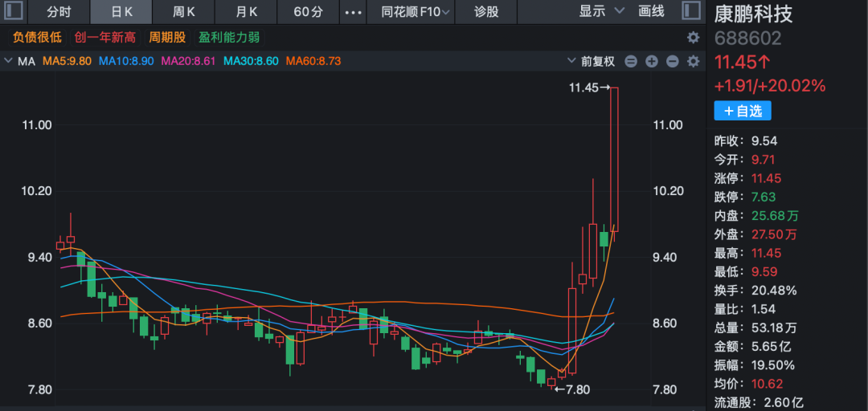Click the 创一年新高 tag
Image resolution: width=868 pixels, height=411 pixels.
(x=105, y=38)
